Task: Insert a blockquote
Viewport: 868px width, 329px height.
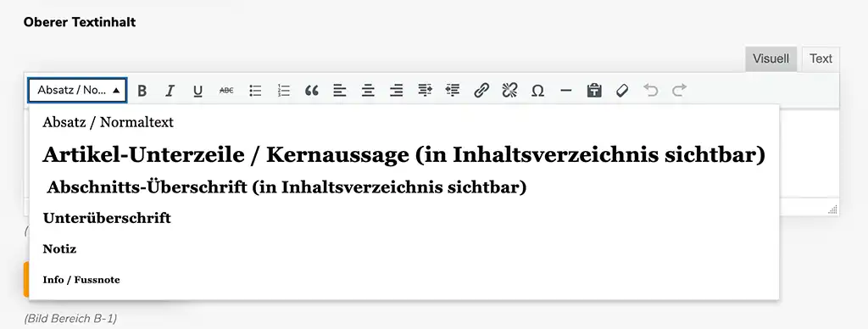Action: pos(312,90)
